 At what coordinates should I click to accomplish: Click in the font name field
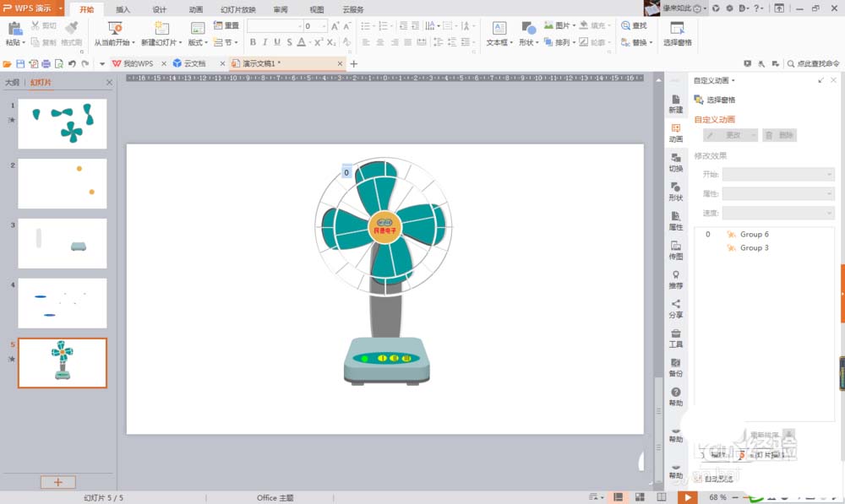point(275,26)
